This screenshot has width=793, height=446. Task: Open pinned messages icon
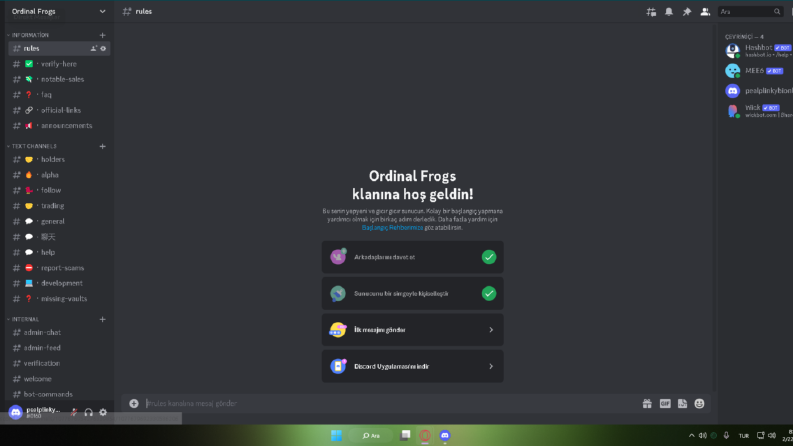pyautogui.click(x=687, y=12)
